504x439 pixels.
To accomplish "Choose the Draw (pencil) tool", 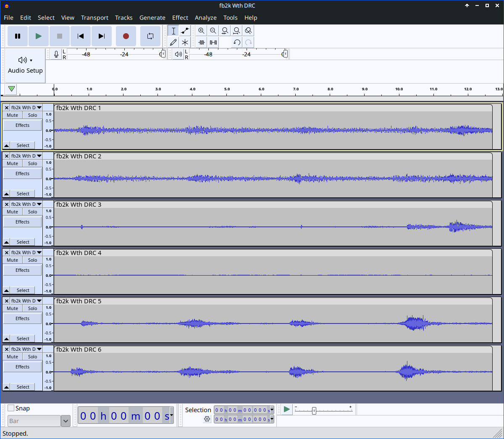I will coord(173,42).
